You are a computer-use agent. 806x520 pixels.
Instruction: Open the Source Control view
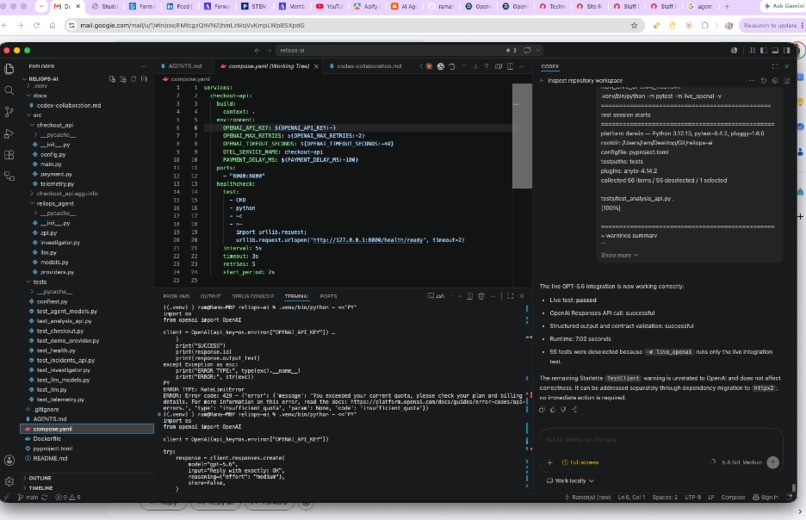(x=9, y=112)
